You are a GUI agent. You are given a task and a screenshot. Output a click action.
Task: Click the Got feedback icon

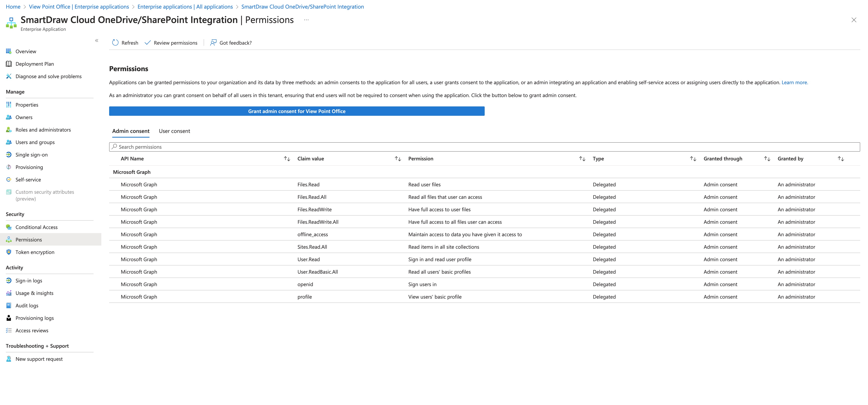pos(213,42)
